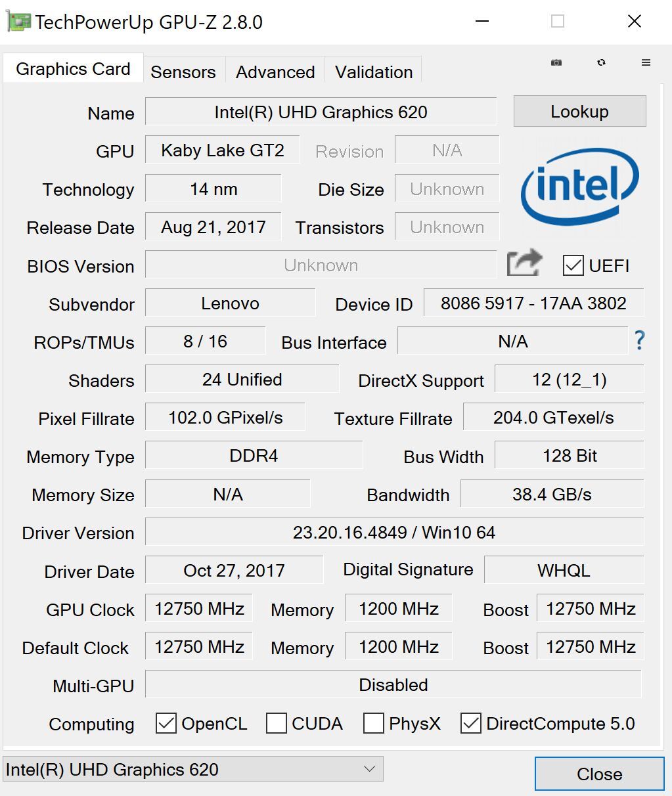Toggle the PhysX checkbox

(x=373, y=723)
